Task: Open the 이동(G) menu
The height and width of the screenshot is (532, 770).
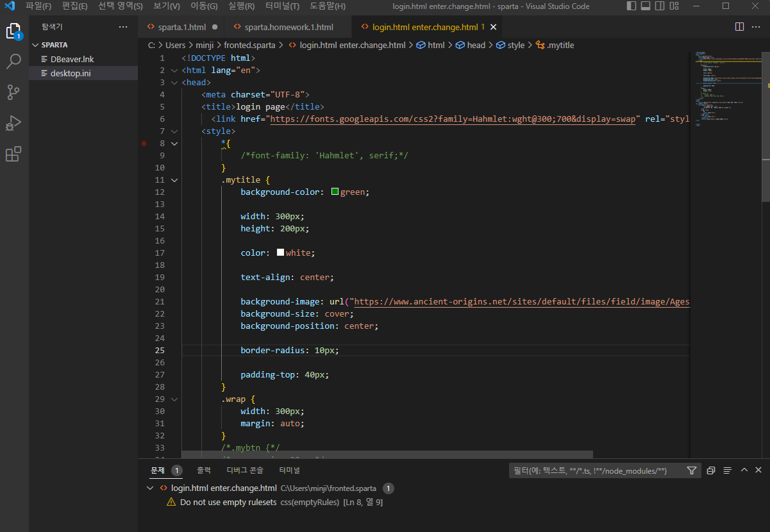Action: pyautogui.click(x=205, y=6)
